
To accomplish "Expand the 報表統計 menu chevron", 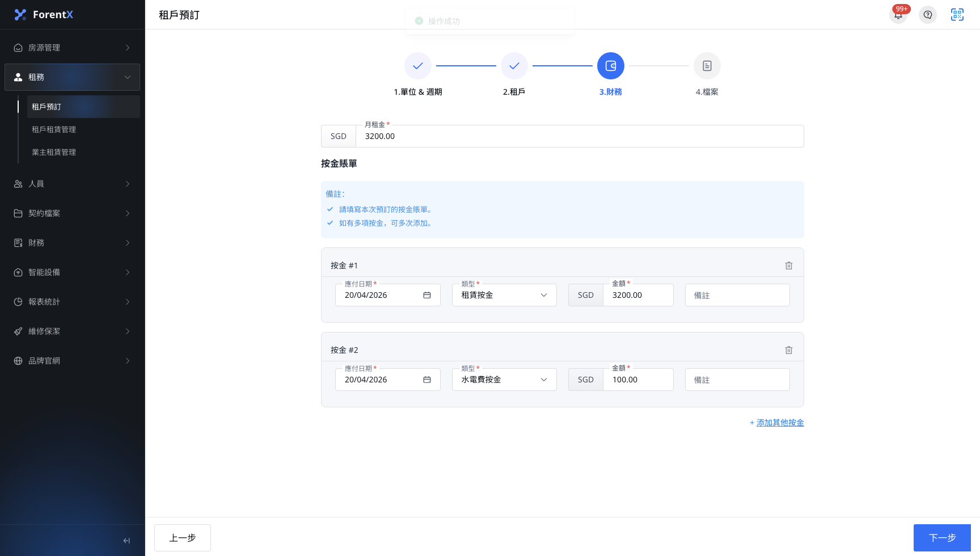I will [x=128, y=302].
